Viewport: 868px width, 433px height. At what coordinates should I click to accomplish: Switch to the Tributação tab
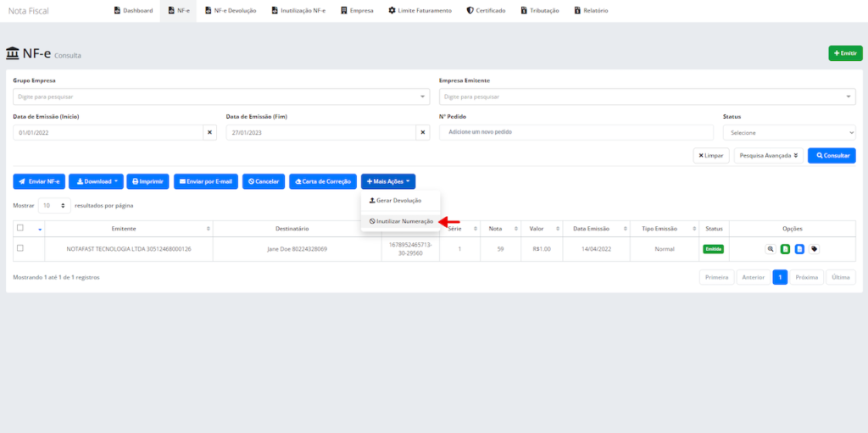(x=540, y=10)
